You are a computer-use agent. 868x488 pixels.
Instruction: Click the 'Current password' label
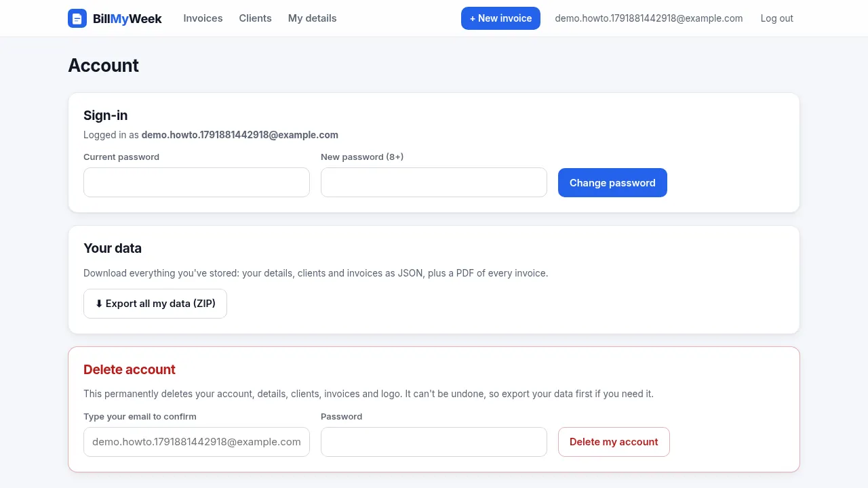pos(121,157)
